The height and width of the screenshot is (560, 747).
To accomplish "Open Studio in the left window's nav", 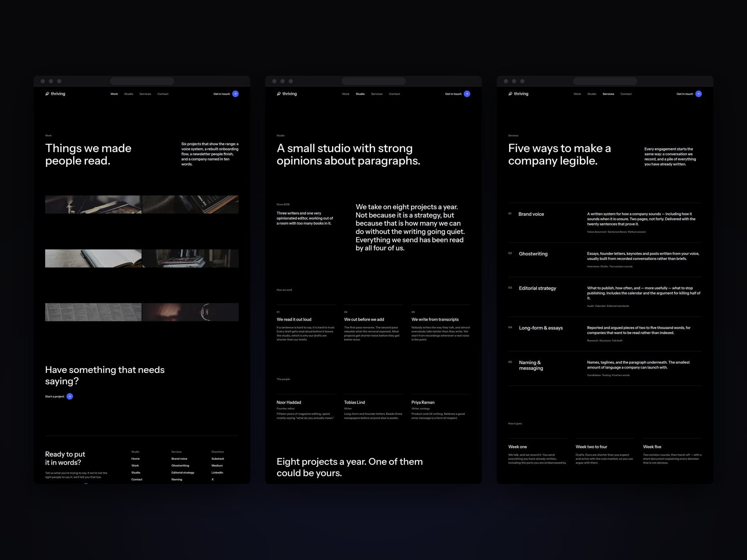I will (128, 94).
